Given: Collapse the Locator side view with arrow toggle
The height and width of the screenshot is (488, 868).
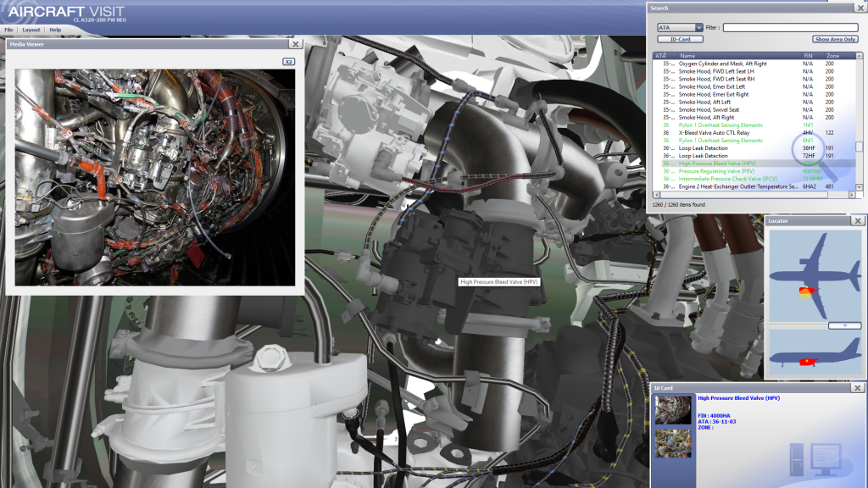Looking at the screenshot, I should (845, 326).
